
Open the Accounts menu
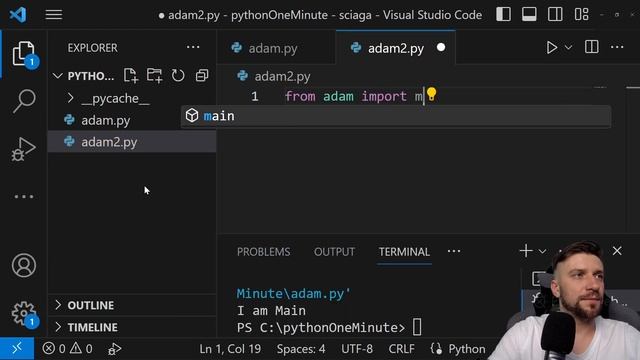[x=24, y=265]
